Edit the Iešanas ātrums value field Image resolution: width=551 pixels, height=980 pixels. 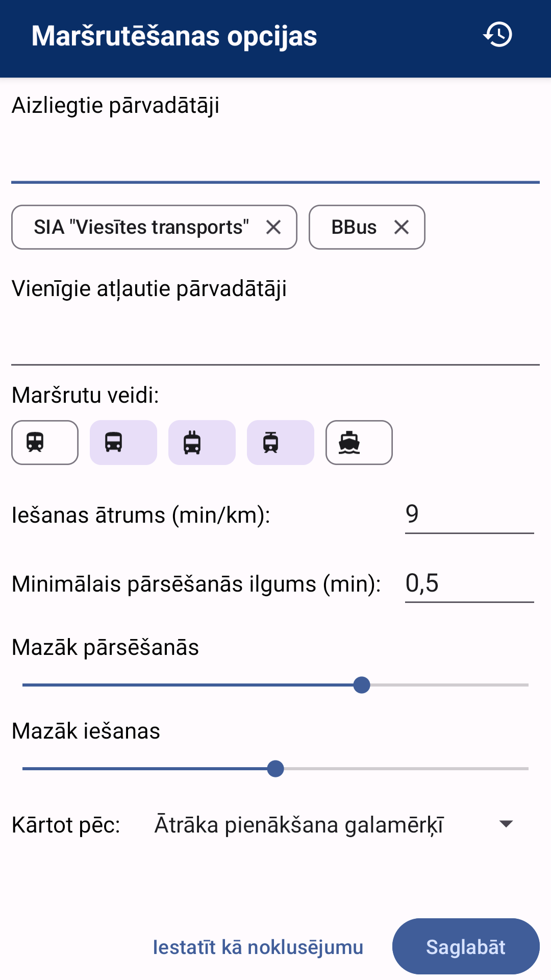tap(469, 514)
